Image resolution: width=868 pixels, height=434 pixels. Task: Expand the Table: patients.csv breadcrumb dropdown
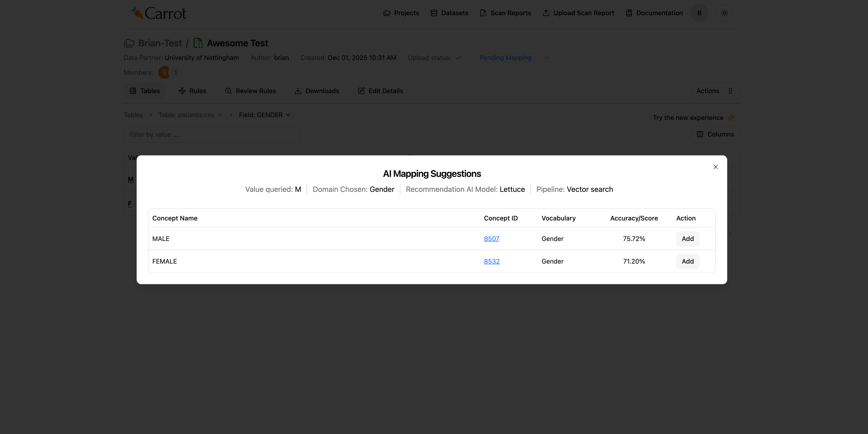tap(190, 115)
